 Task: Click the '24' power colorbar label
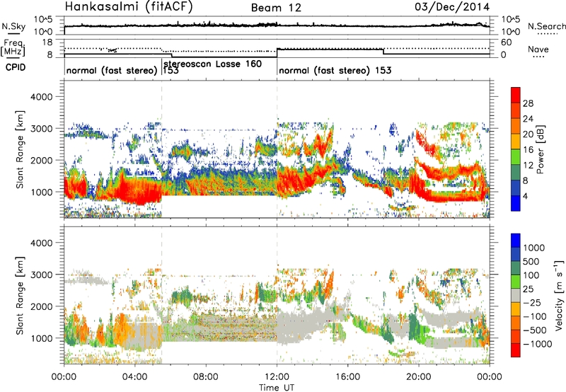528,119
